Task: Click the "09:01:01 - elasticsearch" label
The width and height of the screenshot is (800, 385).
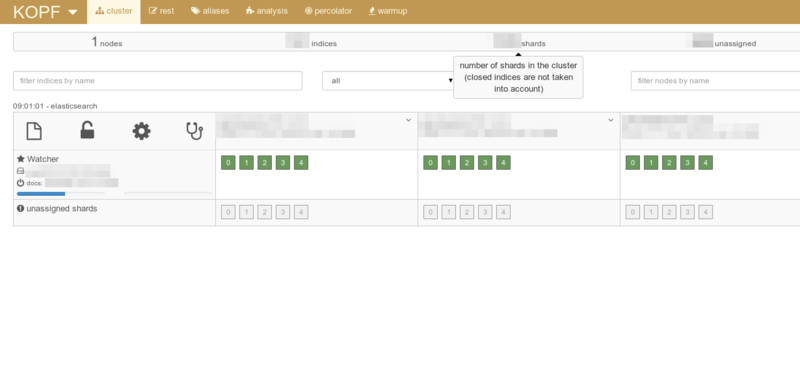Action: pyautogui.click(x=55, y=106)
